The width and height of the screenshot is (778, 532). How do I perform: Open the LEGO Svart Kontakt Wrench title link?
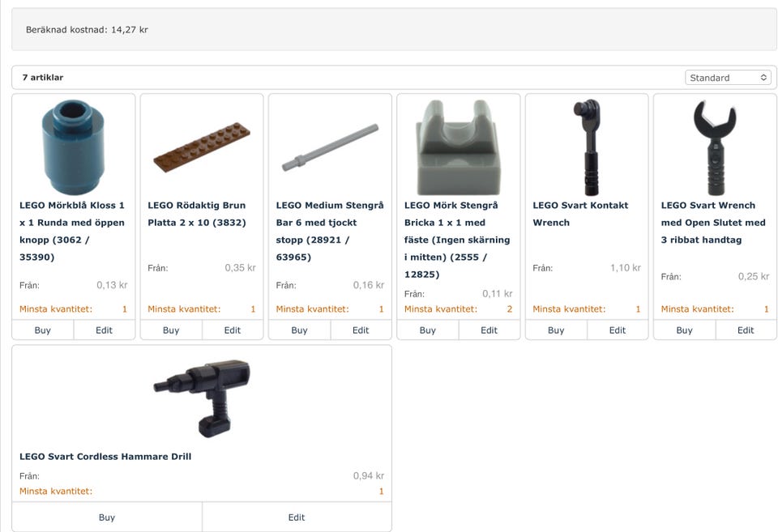(580, 214)
